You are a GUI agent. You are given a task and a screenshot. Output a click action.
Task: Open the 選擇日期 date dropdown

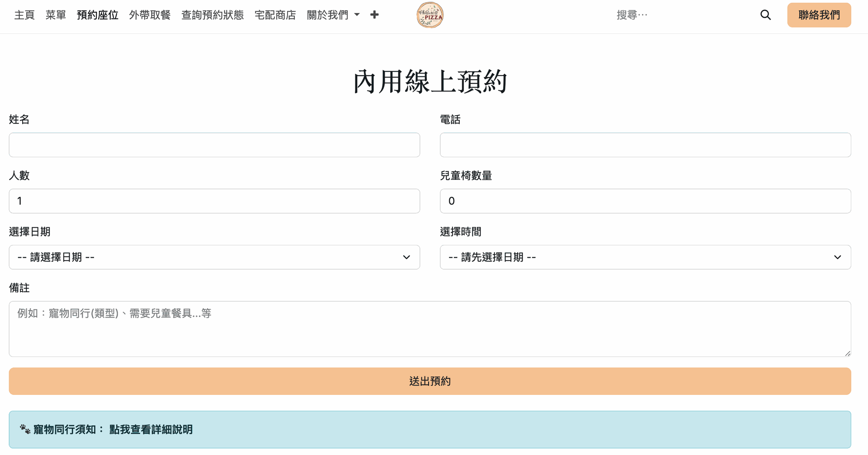point(214,257)
